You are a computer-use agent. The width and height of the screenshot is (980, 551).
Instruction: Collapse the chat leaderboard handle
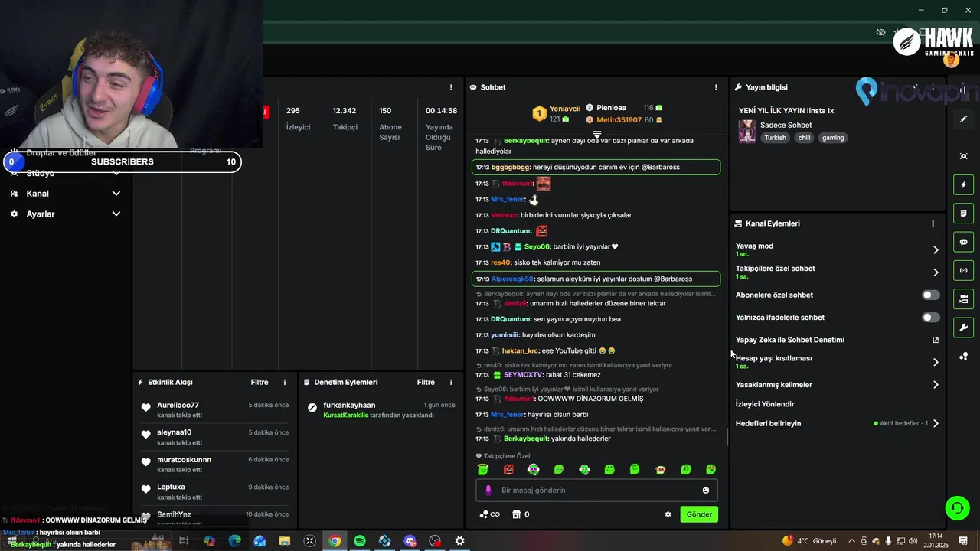click(x=597, y=134)
